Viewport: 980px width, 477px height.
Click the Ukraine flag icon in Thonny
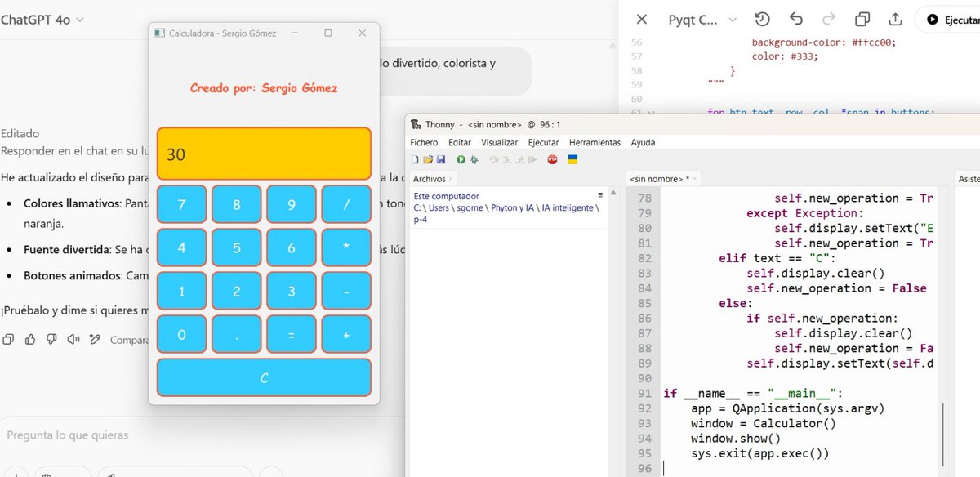click(x=572, y=159)
